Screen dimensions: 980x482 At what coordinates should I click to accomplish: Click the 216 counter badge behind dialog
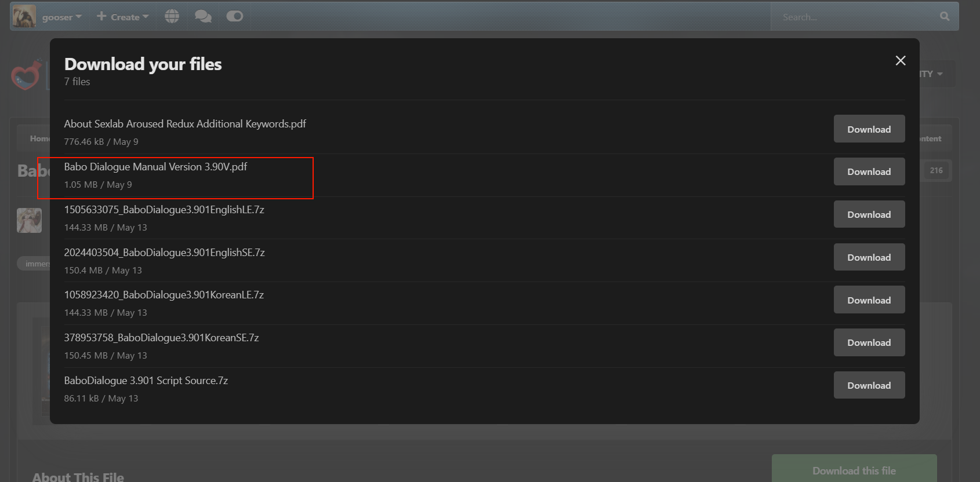tap(936, 170)
